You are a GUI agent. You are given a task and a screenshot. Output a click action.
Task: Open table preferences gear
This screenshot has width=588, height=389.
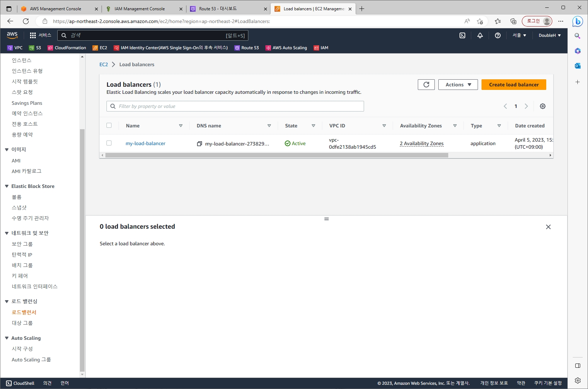[543, 106]
